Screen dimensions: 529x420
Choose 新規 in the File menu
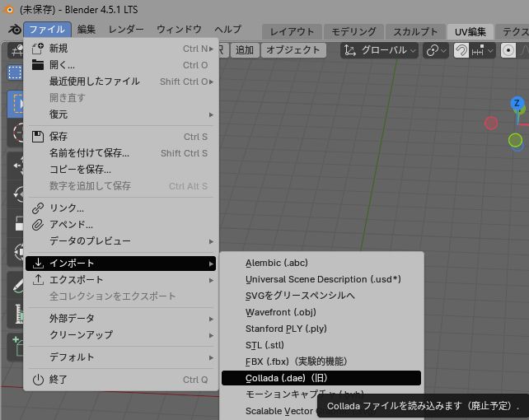point(121,49)
